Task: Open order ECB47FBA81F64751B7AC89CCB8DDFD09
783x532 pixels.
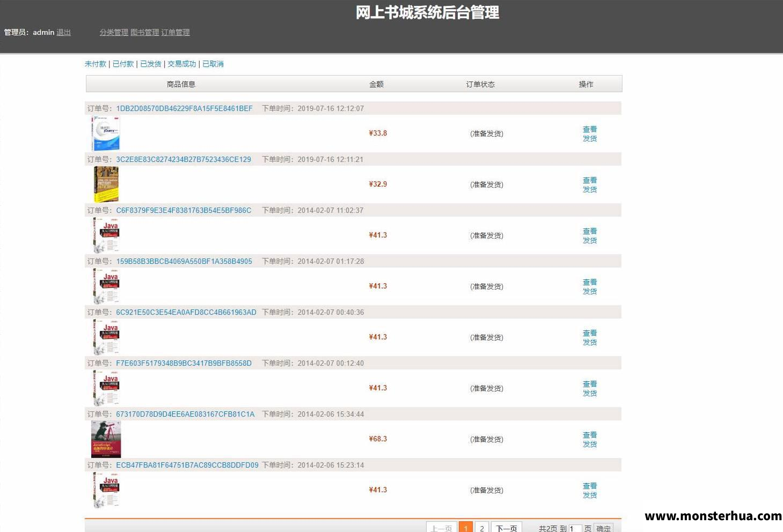Action: pos(187,465)
